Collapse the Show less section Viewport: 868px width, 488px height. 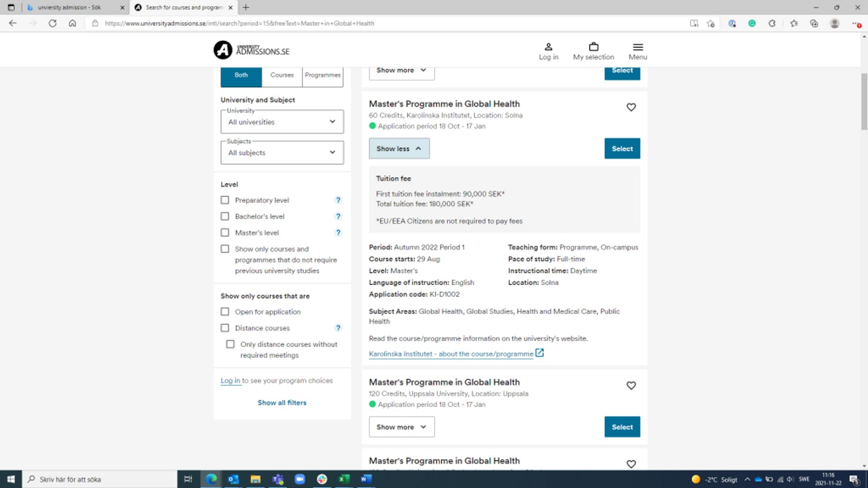(x=398, y=148)
